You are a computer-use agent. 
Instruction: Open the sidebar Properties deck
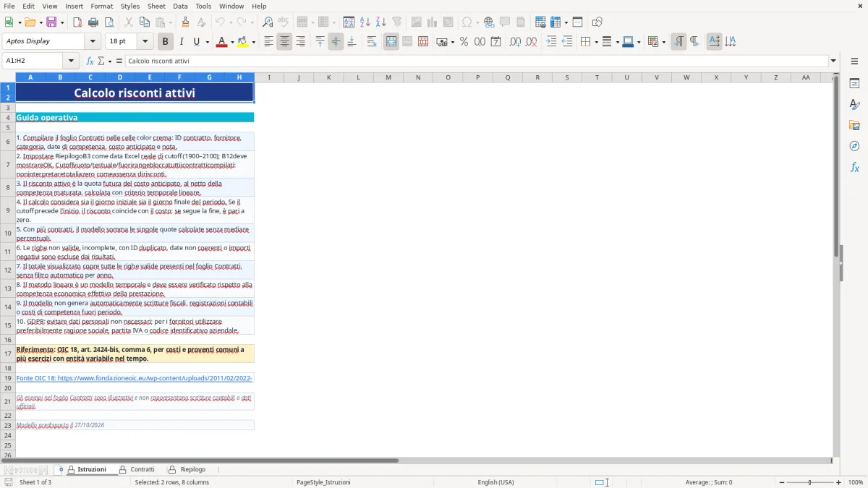(854, 83)
